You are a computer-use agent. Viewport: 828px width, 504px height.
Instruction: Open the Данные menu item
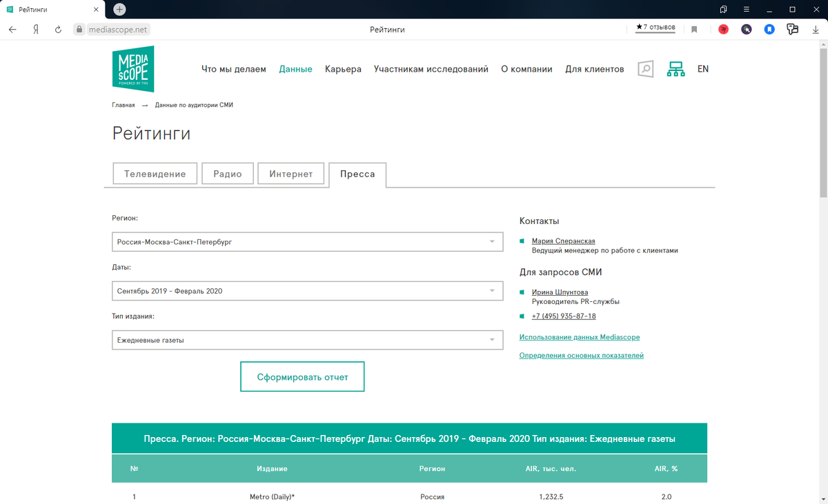(x=295, y=69)
